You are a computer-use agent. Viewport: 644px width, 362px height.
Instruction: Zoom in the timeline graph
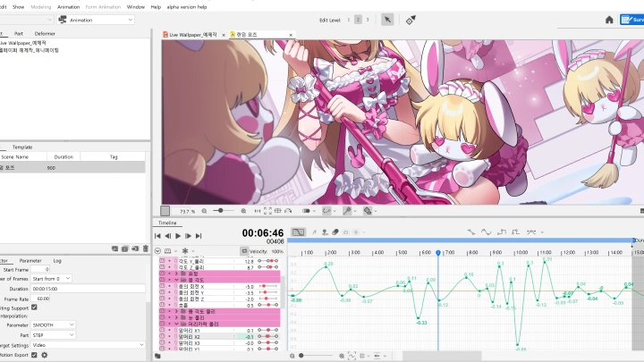click(342, 356)
